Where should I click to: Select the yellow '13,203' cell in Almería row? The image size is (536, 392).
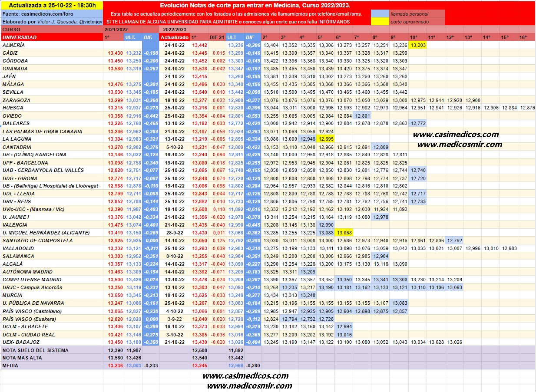tap(418, 45)
